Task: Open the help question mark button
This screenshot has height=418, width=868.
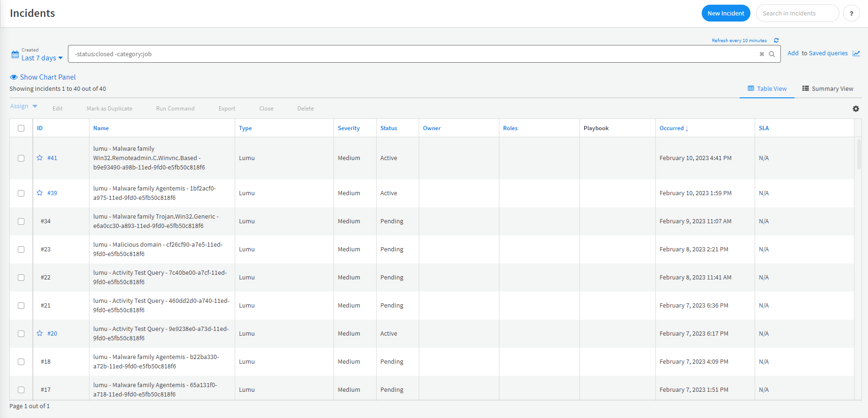Action: 851,14
